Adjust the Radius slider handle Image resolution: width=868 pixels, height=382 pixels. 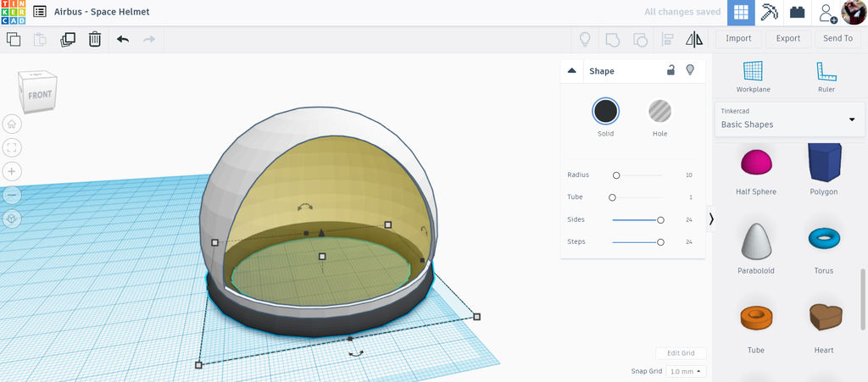pos(616,175)
